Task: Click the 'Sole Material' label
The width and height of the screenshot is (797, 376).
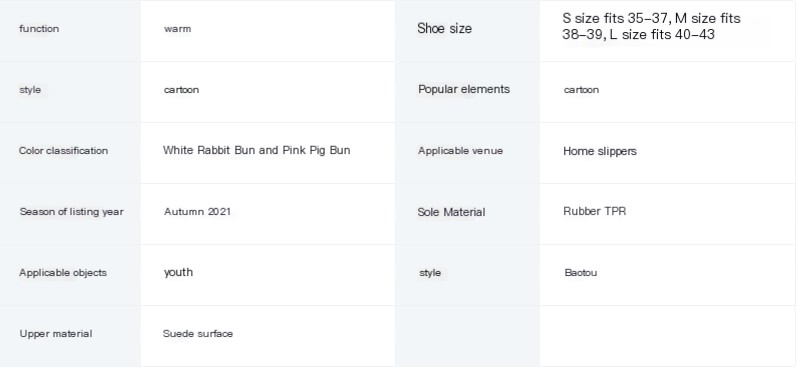Action: coord(451,212)
